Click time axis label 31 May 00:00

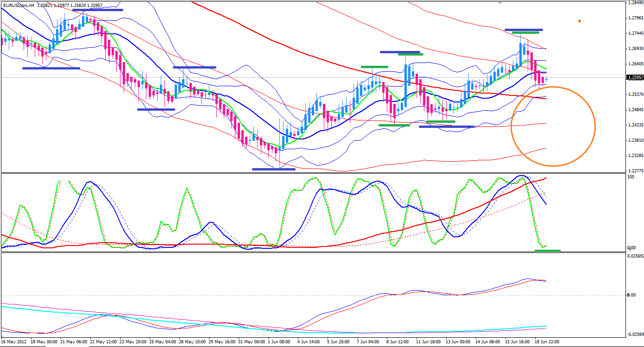pos(252,342)
